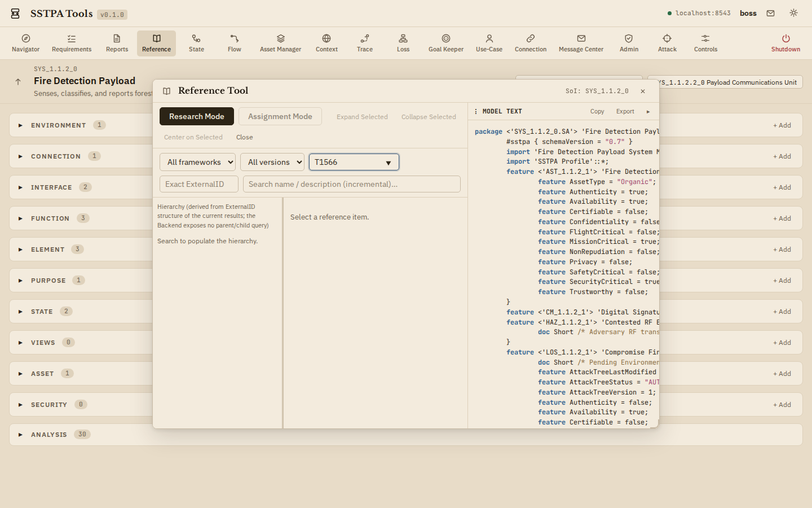Open the Trace tool
This screenshot has width=812, height=508.
click(x=365, y=43)
